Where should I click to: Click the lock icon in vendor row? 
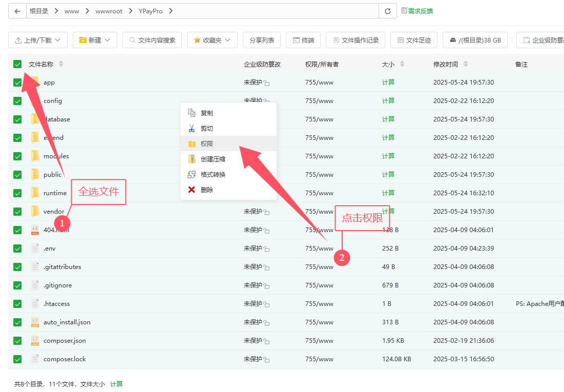click(266, 212)
